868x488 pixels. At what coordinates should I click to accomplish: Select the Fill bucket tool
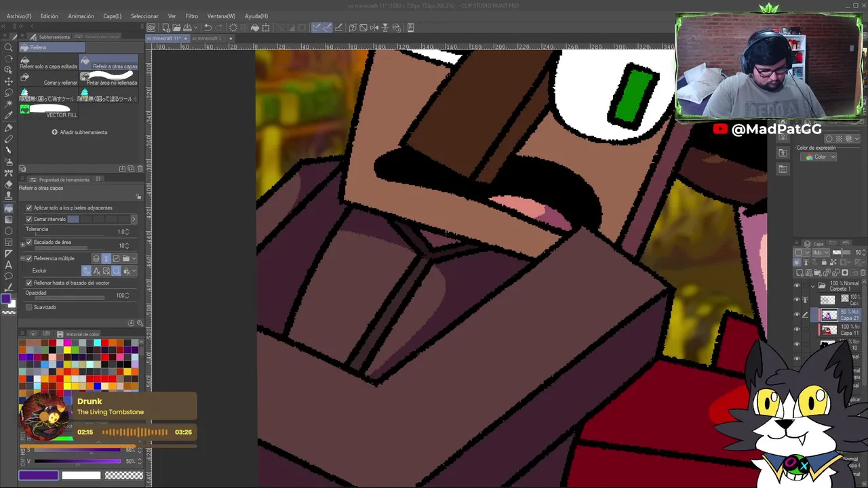[9, 208]
